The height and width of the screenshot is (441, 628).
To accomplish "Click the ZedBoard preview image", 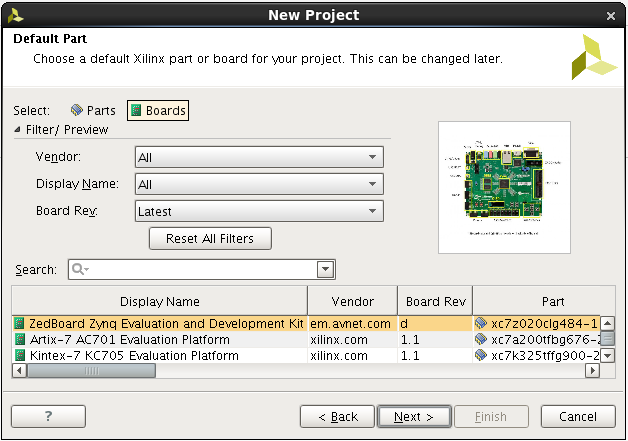I will click(x=504, y=187).
